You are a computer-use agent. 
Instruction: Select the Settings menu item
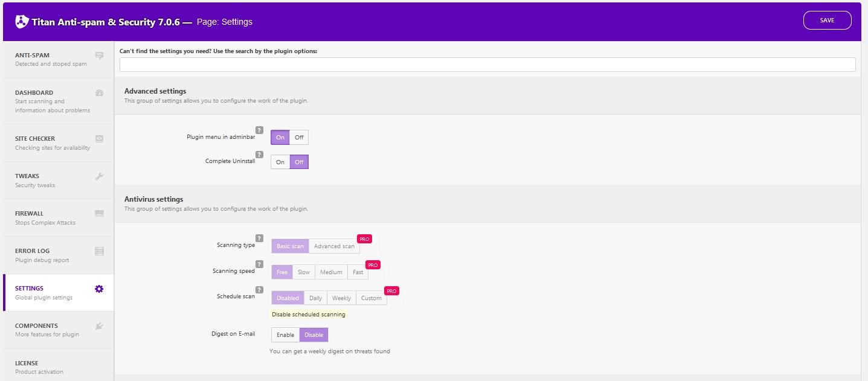tap(58, 293)
